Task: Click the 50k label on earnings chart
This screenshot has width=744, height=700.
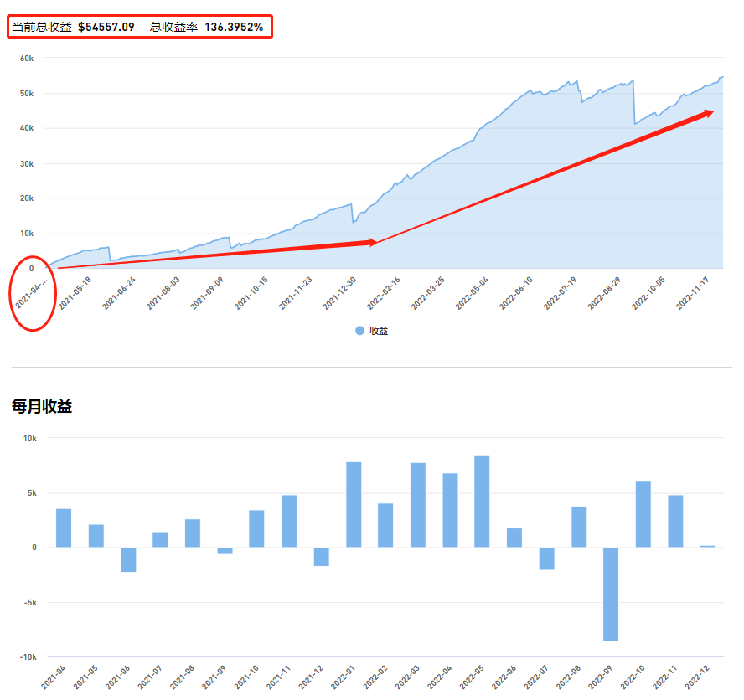Action: pos(27,94)
